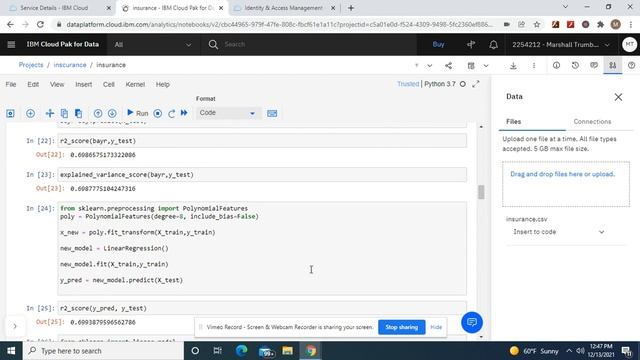640x360 pixels.
Task: Switch to Service Details browser tab
Action: click(54, 8)
